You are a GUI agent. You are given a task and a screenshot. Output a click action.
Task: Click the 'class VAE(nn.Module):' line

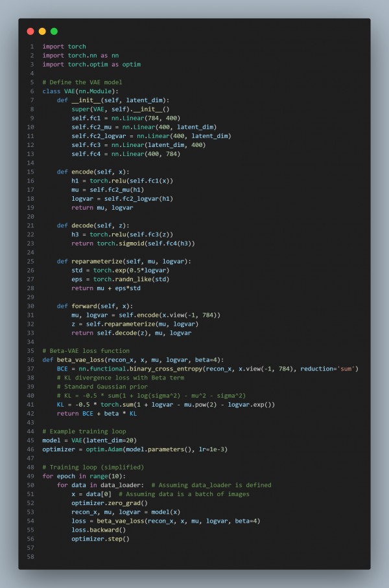point(80,91)
